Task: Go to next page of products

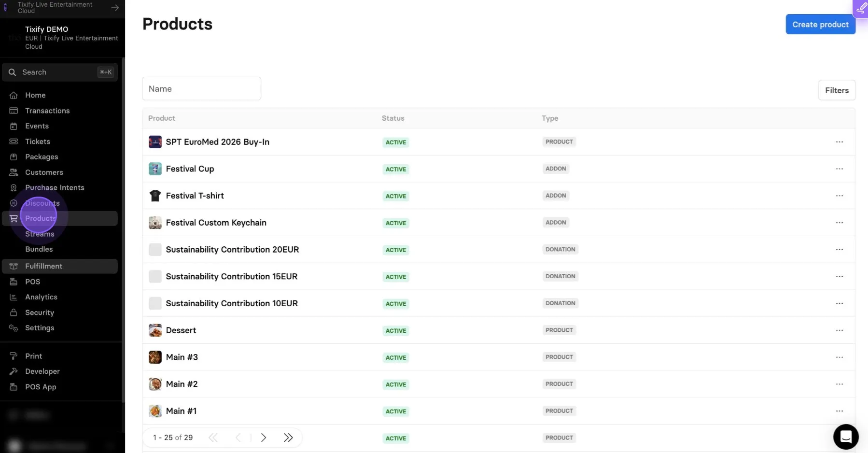Action: pyautogui.click(x=264, y=438)
